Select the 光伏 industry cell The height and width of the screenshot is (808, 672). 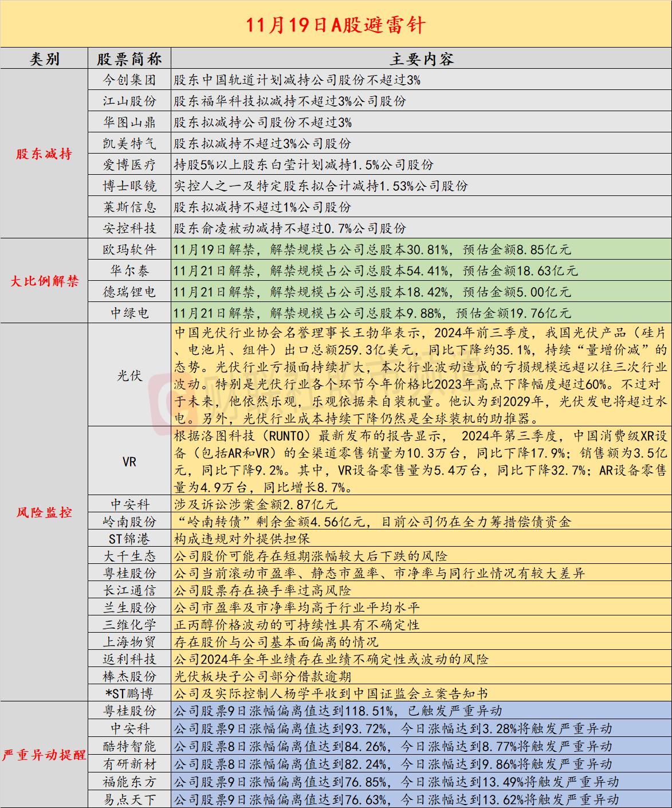(129, 375)
